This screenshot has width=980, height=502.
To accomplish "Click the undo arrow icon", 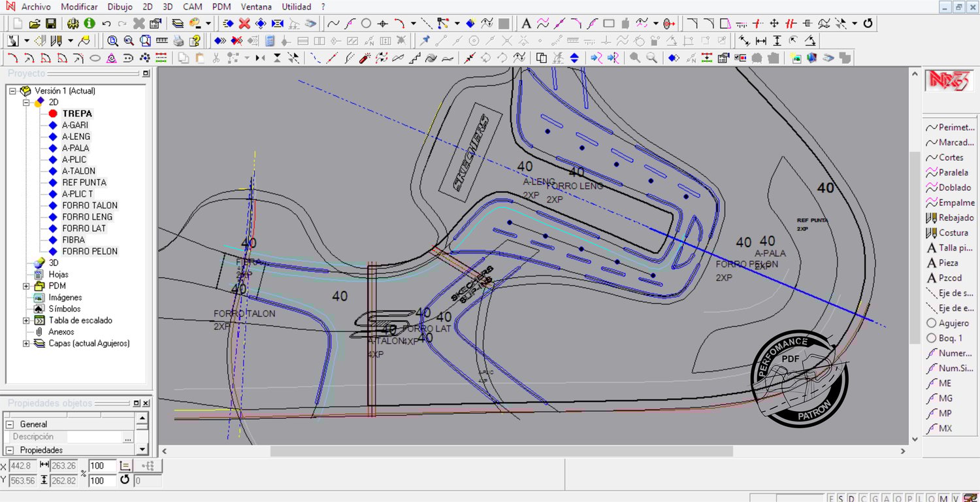I will 106,24.
